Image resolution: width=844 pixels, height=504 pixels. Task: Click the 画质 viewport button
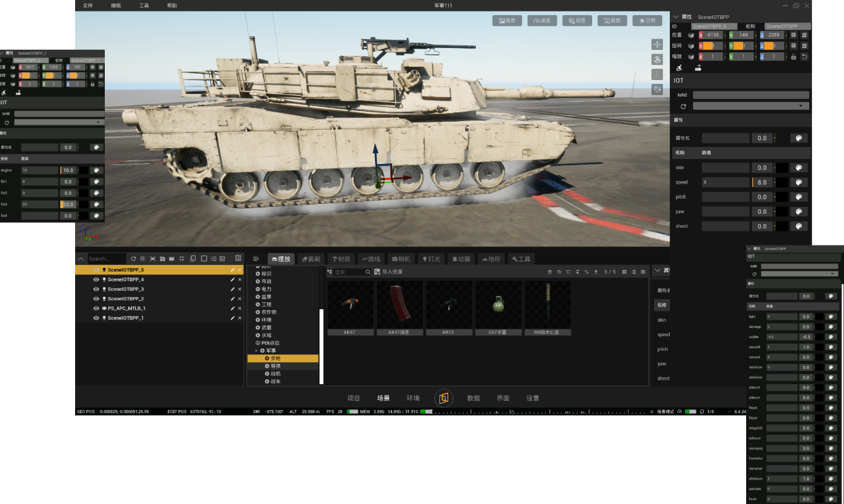click(x=507, y=21)
